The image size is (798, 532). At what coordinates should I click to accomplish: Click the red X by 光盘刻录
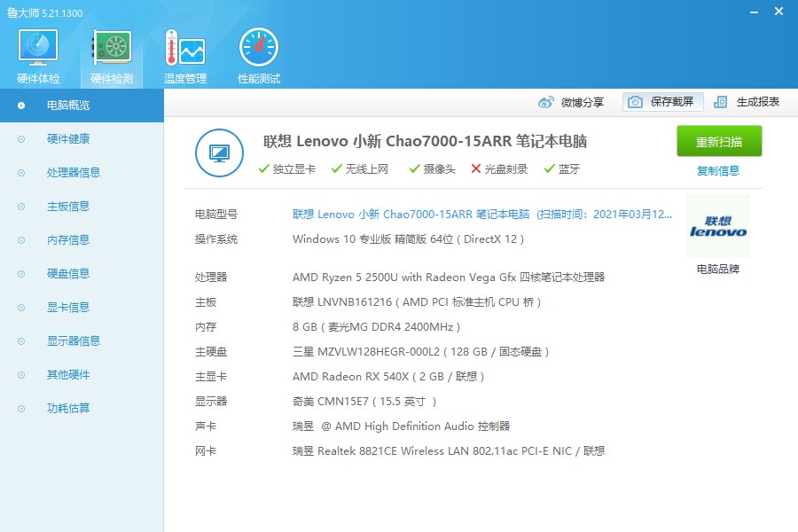click(x=476, y=168)
